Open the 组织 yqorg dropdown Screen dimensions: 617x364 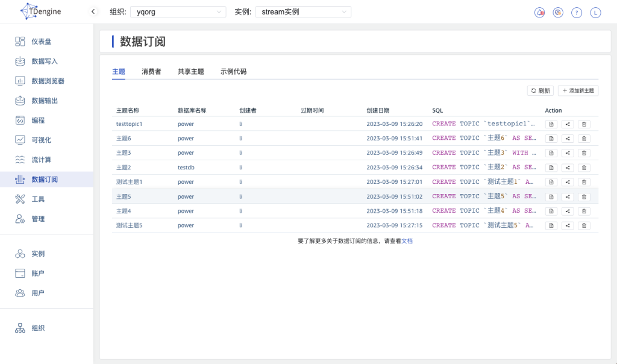(178, 11)
